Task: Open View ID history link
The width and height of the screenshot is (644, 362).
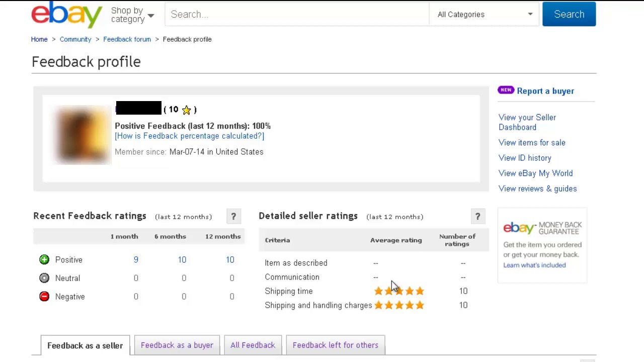Action: [525, 158]
